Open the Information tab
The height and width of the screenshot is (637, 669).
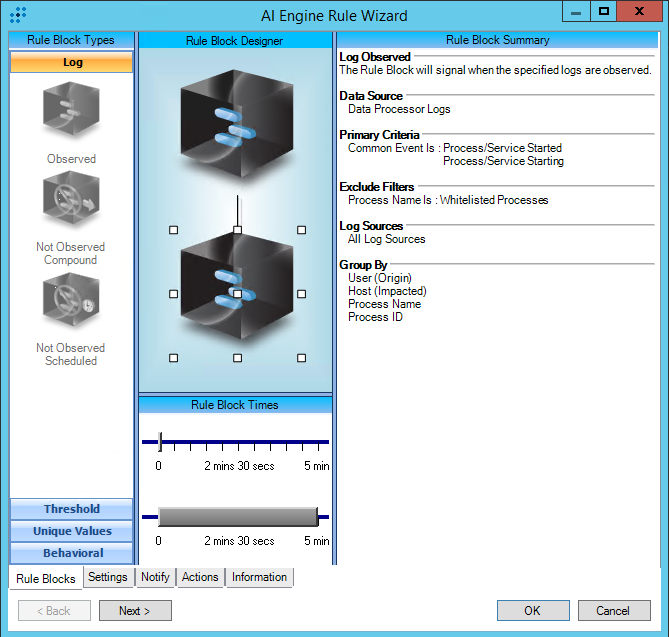pos(259,577)
